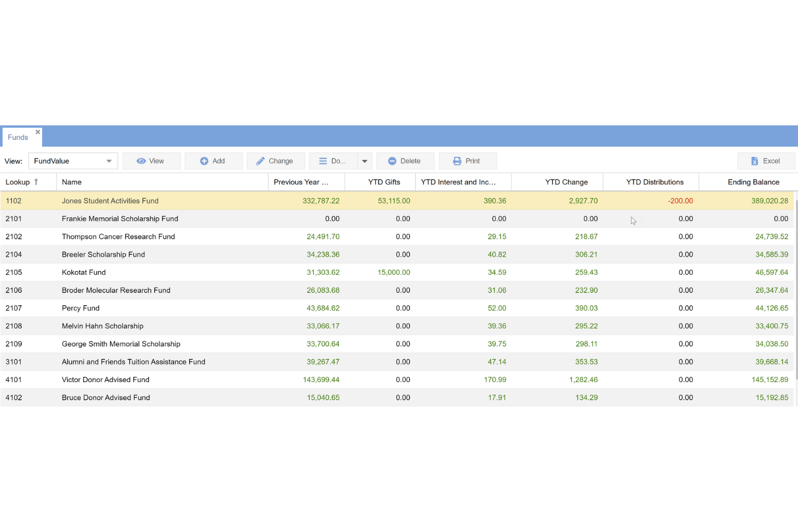Select the Jones Student Activities Fund row
The height and width of the screenshot is (532, 798).
[216, 201]
